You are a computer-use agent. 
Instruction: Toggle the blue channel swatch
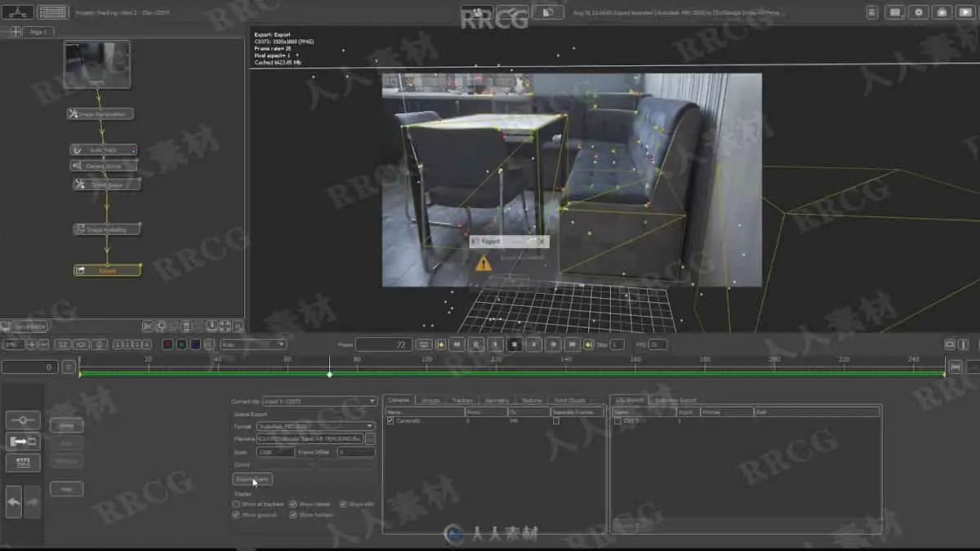click(x=195, y=344)
